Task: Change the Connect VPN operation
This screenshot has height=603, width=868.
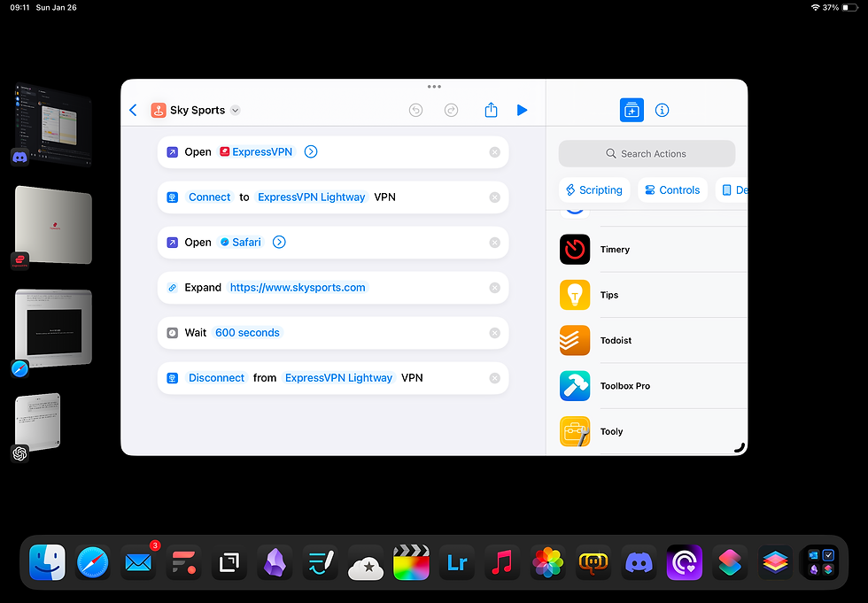Action: (209, 197)
